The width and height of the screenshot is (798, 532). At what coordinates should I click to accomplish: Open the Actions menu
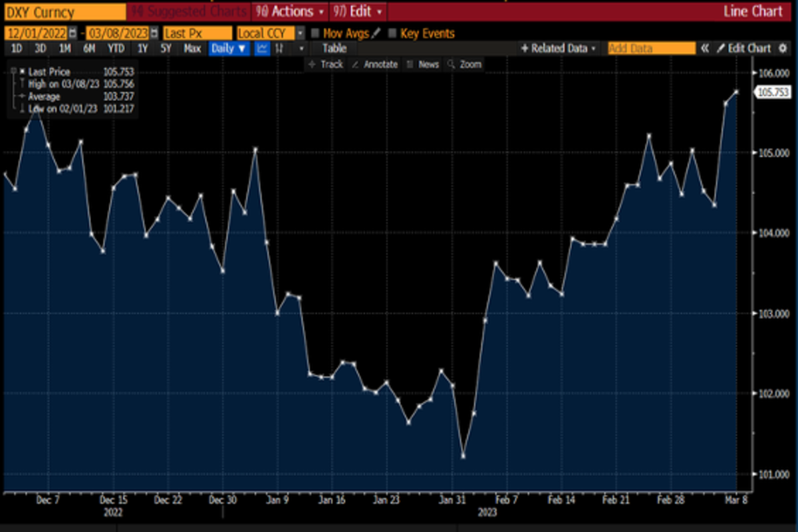pos(289,12)
